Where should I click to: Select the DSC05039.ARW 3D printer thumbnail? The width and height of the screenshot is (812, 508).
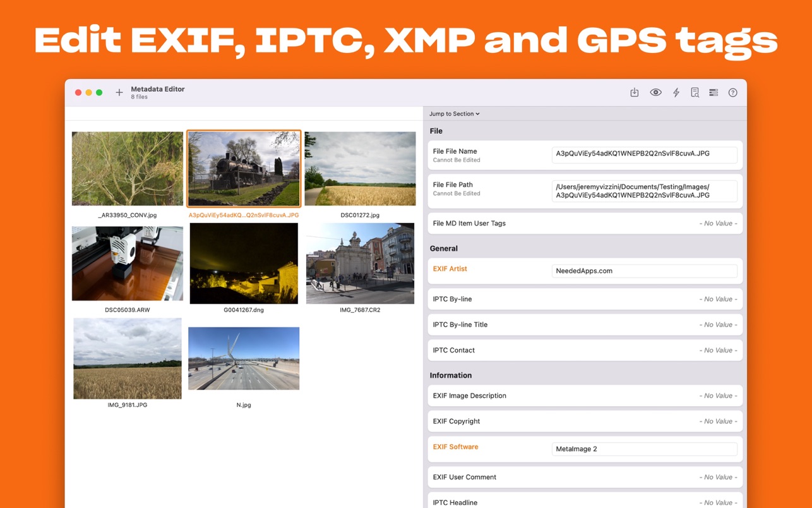tap(128, 263)
